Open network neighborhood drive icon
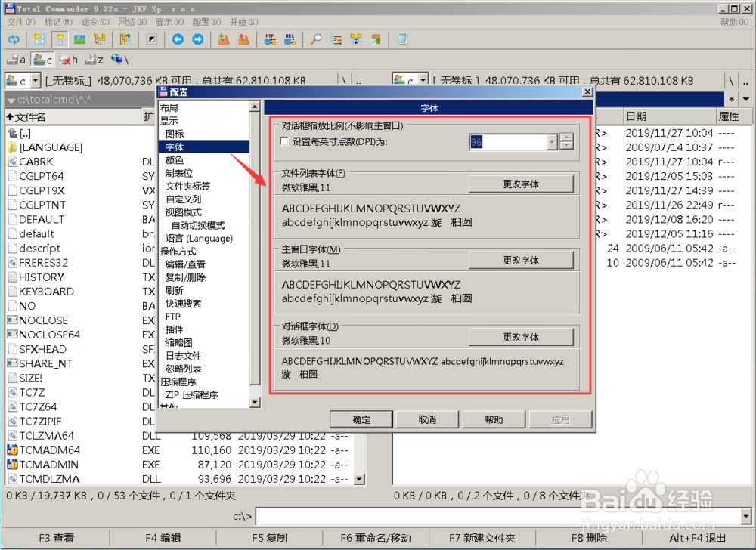 pos(119,60)
